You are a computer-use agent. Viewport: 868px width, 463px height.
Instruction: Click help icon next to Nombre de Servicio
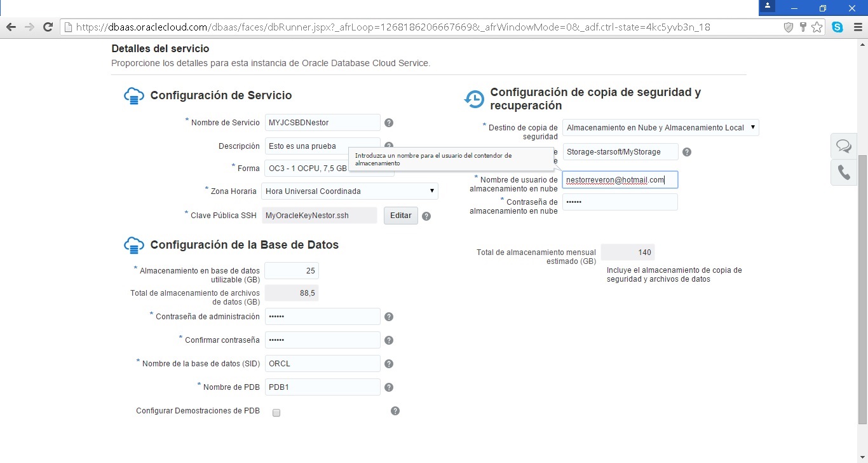tap(389, 123)
